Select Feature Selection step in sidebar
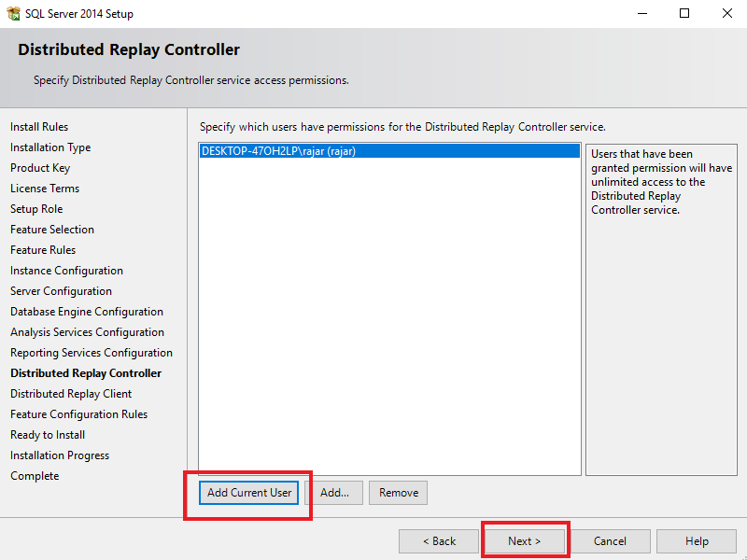 coord(52,229)
